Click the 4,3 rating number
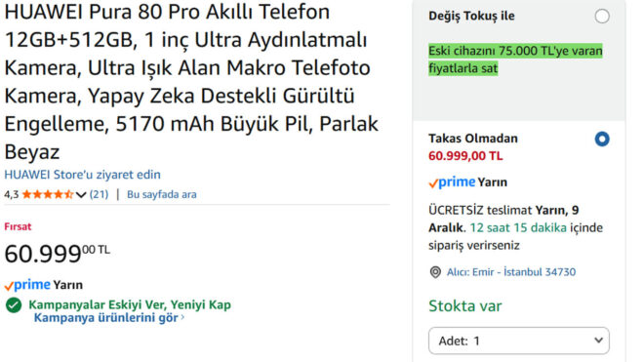This screenshot has height=362, width=644. (12, 194)
